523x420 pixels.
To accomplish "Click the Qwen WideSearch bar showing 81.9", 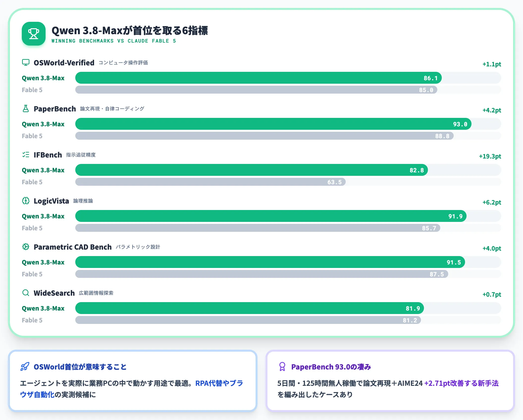I will (250, 308).
